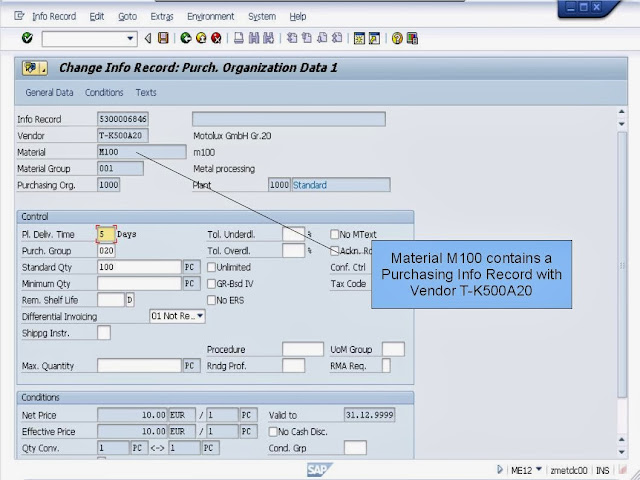Expand the status bar triangle left of ME12
This screenshot has width=640, height=480.
500,470
